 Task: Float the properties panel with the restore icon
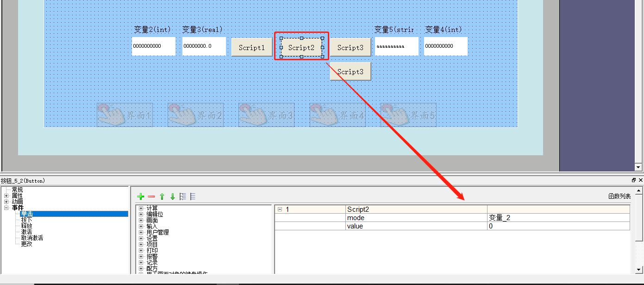pos(634,180)
